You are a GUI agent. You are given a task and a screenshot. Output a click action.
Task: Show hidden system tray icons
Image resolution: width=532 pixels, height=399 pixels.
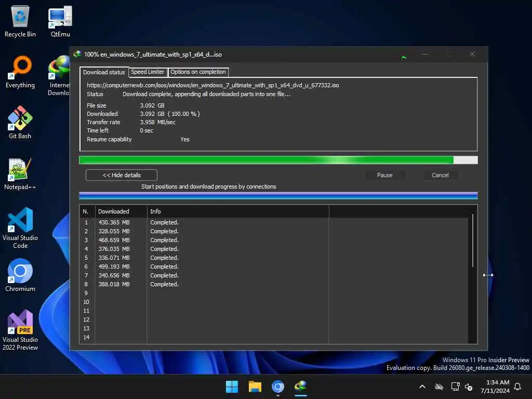(x=422, y=387)
